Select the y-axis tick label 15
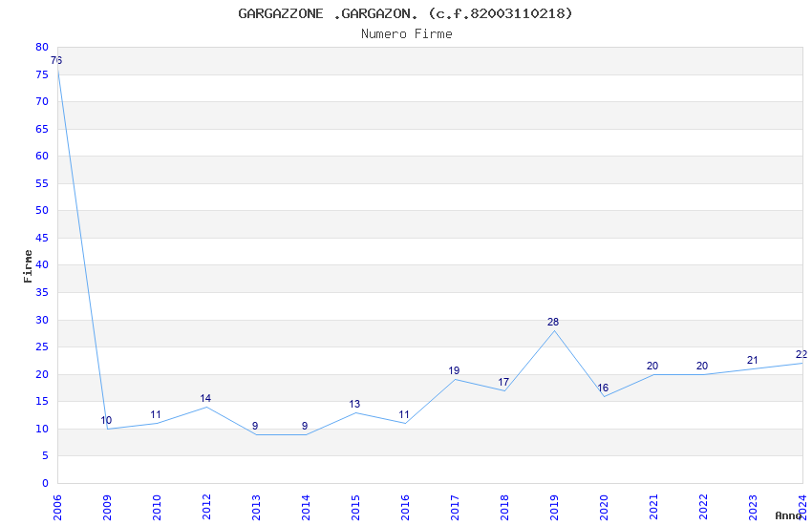The image size is (812, 525). (42, 401)
